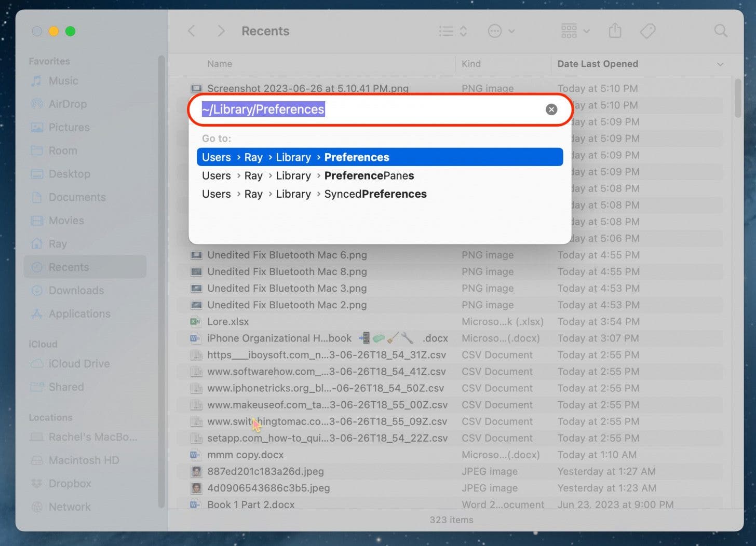Screen dimensions: 756x546
Task: Choose the PreferencePanes path suggestion
Action: pyautogui.click(x=369, y=176)
